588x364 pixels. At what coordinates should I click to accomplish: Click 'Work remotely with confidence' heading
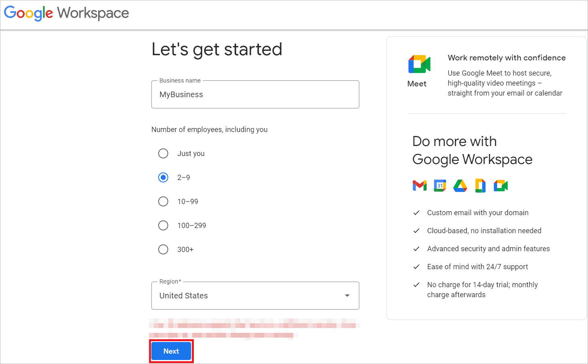507,58
